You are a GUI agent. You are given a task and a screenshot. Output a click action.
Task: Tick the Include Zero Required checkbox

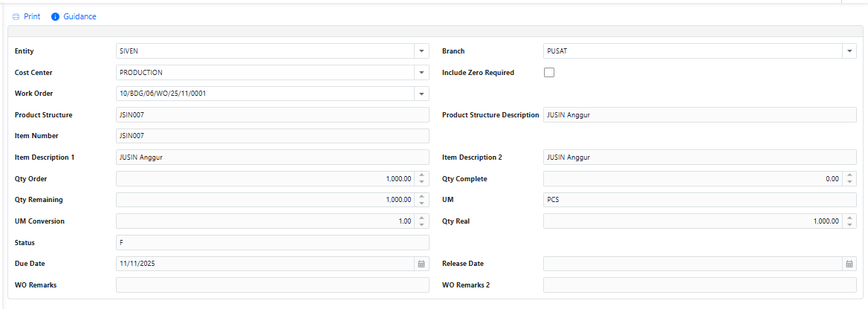549,73
